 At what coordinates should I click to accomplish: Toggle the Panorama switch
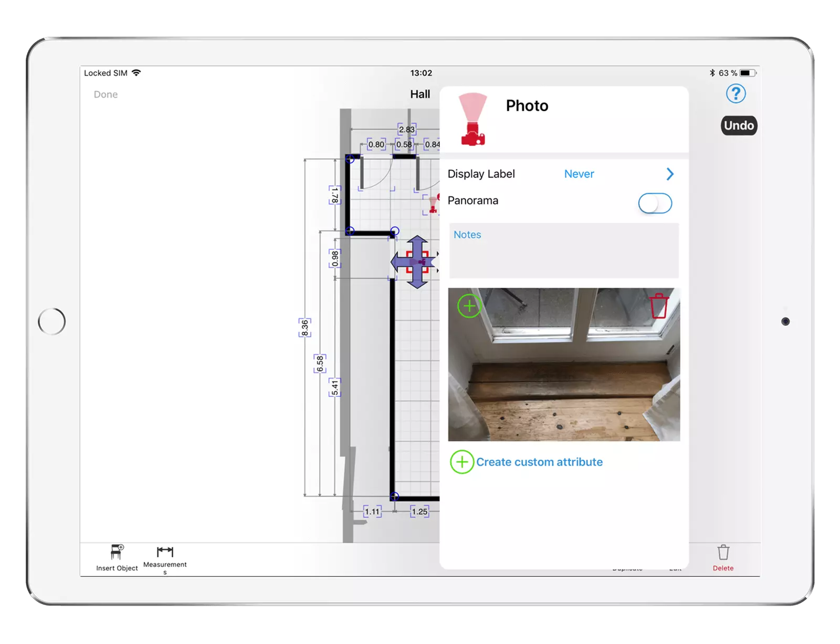655,203
